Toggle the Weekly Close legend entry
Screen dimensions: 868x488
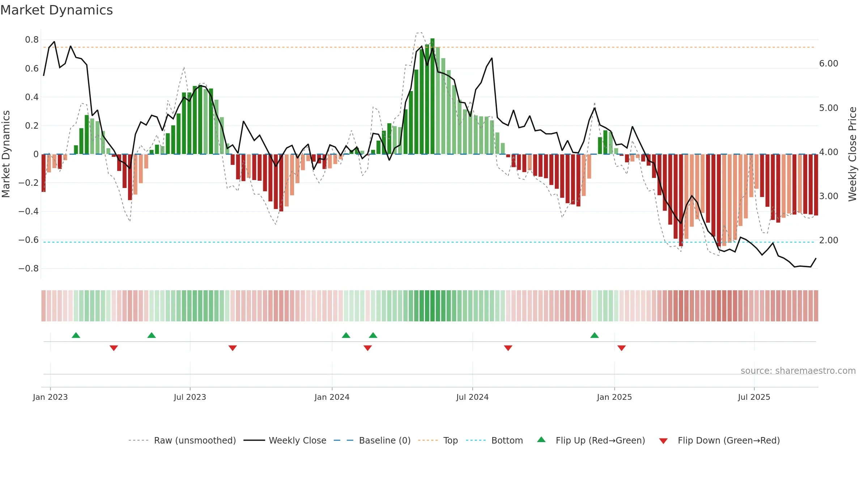pos(285,441)
